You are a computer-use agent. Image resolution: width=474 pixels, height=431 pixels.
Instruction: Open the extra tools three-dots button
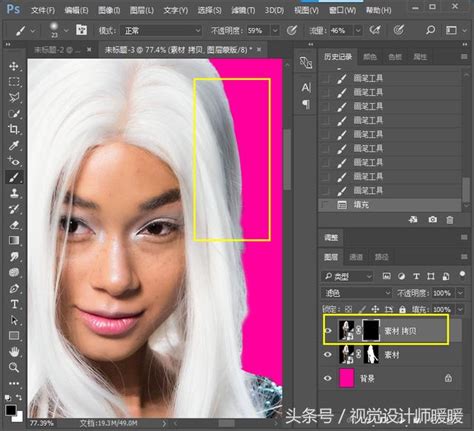point(14,383)
